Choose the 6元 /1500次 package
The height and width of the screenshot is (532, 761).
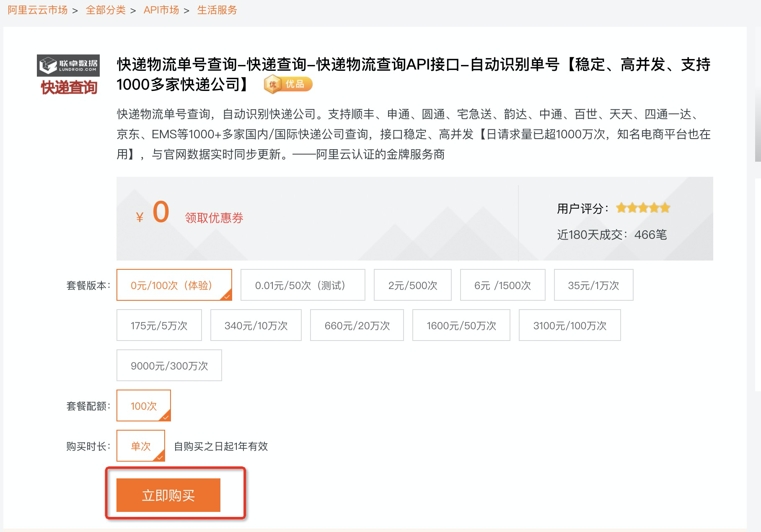pos(503,285)
